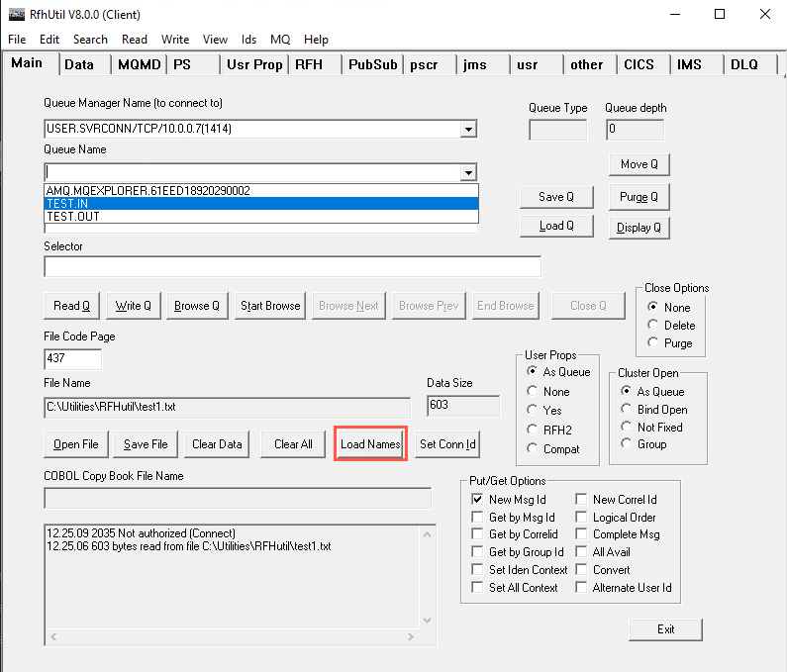The width and height of the screenshot is (787, 672).
Task: Click the Load Q button
Action: click(556, 226)
